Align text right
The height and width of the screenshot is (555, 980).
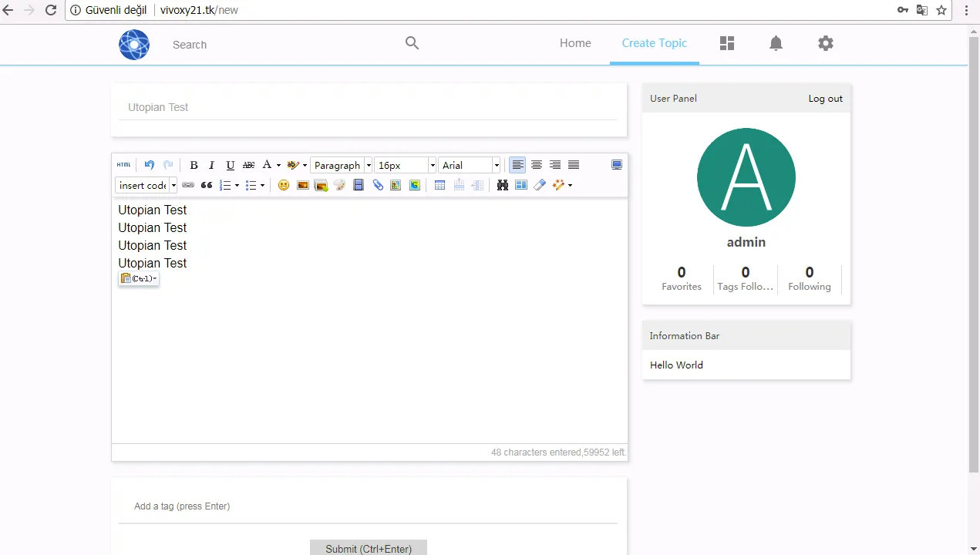click(x=554, y=165)
